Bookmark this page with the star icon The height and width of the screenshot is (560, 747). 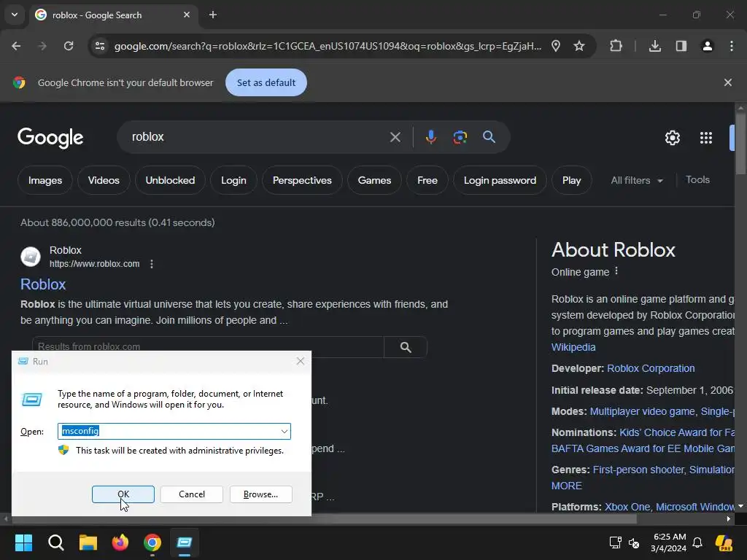coord(578,46)
